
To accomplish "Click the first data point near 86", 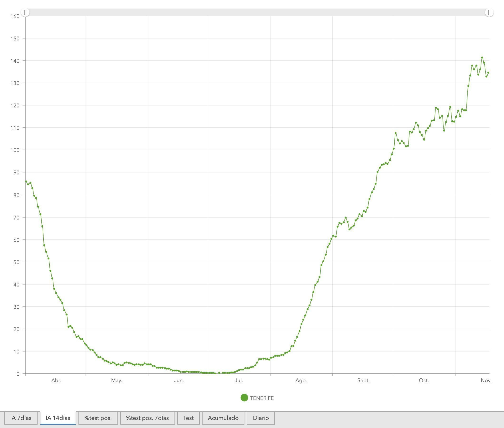I will (26, 181).
